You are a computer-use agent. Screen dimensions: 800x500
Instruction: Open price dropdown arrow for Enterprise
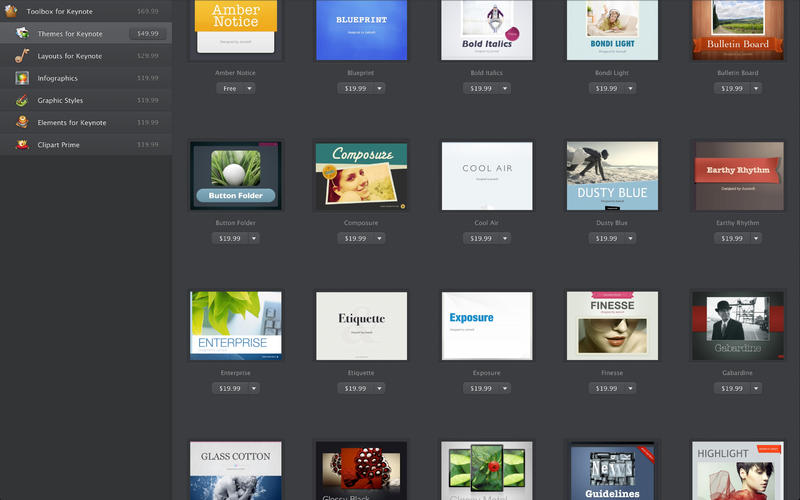point(254,388)
